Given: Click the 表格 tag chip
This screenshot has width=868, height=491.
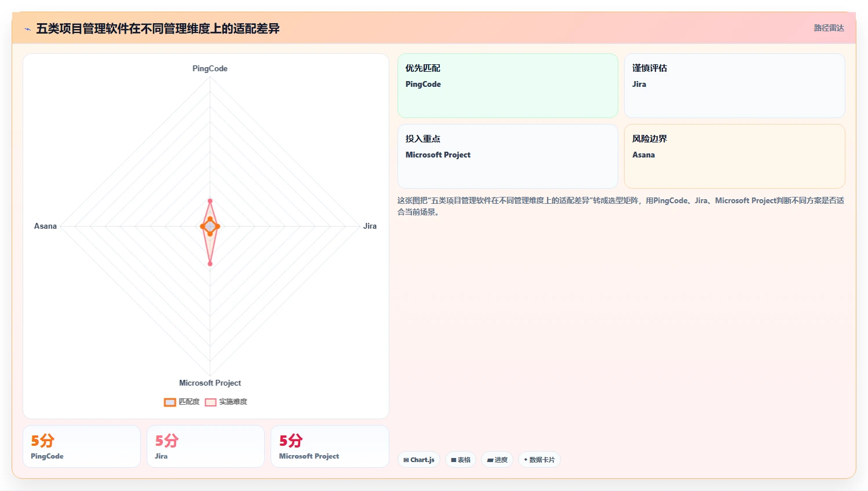Looking at the screenshot, I should (x=461, y=460).
